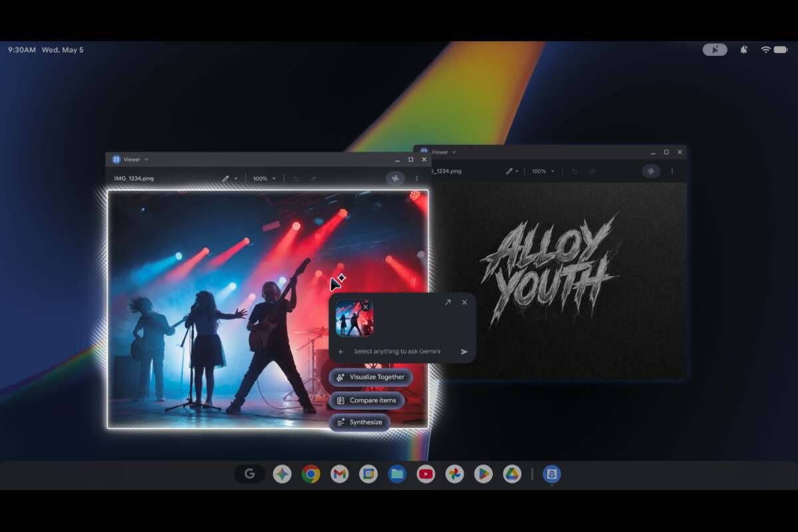
Task: Click the pencil tool in the back Viewer window
Action: [x=509, y=171]
